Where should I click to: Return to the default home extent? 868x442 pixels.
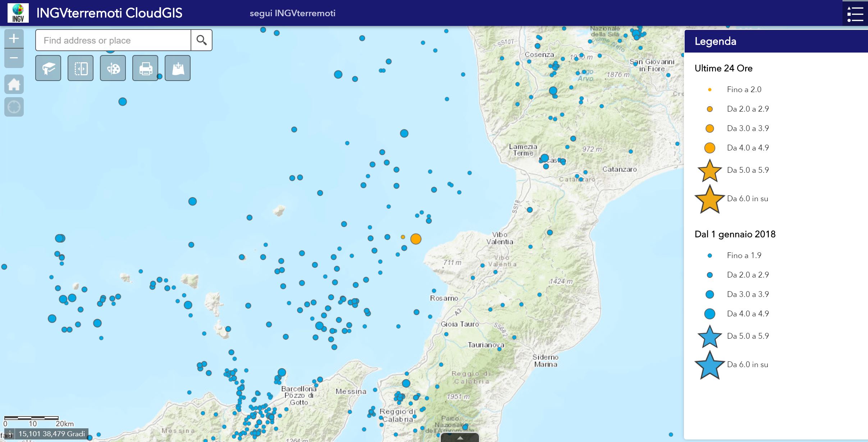click(x=14, y=85)
